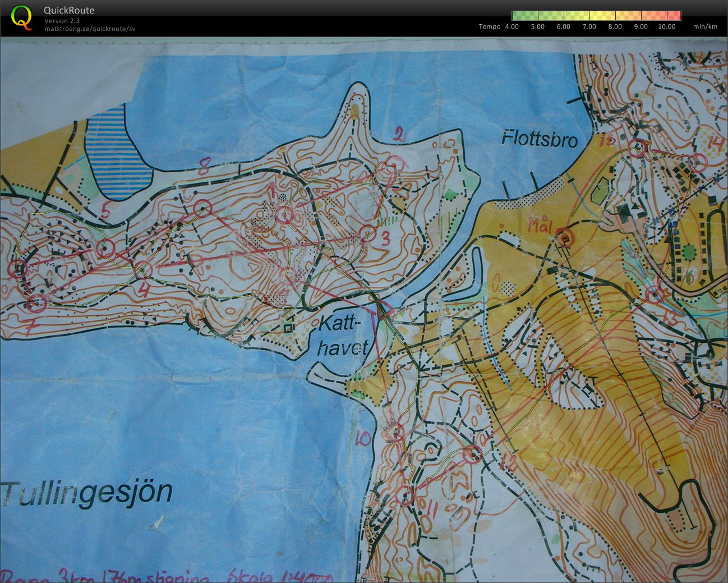Click the min/km unit label
This screenshot has width=728, height=583.
coord(705,26)
